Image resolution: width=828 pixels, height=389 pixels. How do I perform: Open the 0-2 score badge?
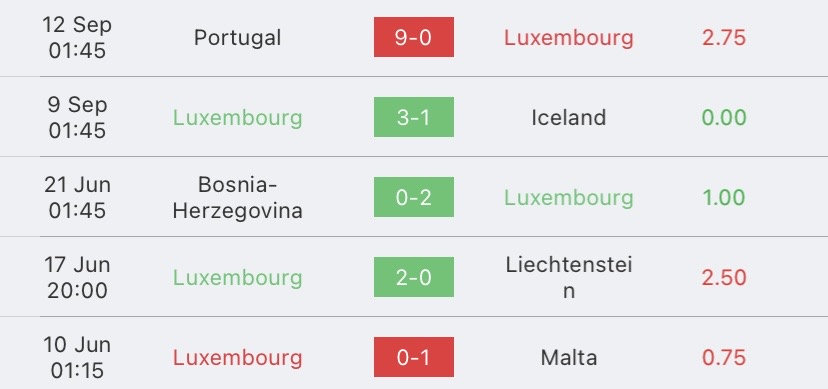(413, 197)
